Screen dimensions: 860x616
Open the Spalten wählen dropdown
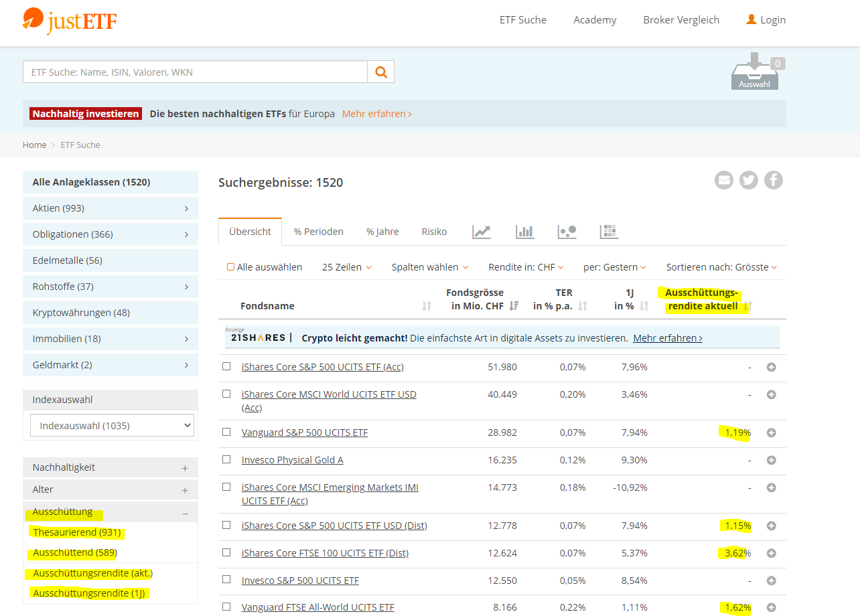tap(430, 267)
